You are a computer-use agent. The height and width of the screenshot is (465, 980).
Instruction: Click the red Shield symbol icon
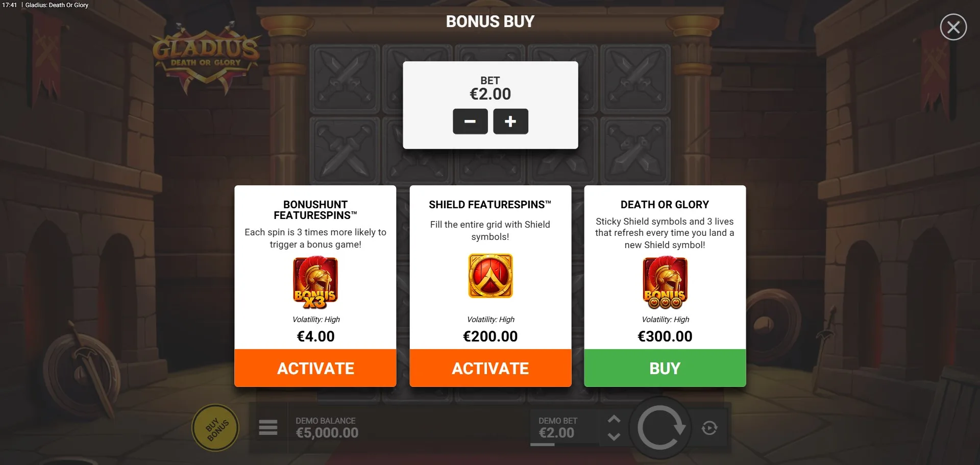(x=491, y=276)
